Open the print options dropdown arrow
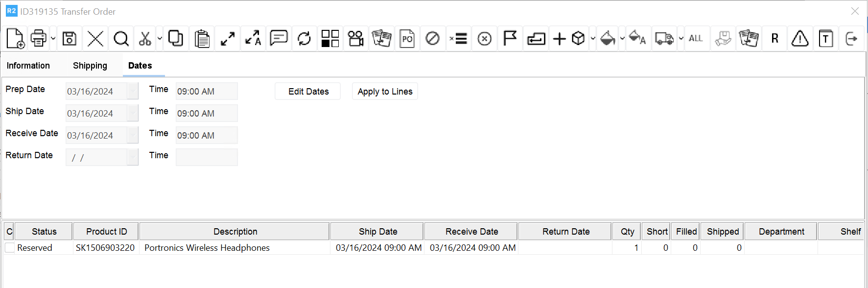Viewport: 868px width, 288px height. pyautogui.click(x=53, y=38)
